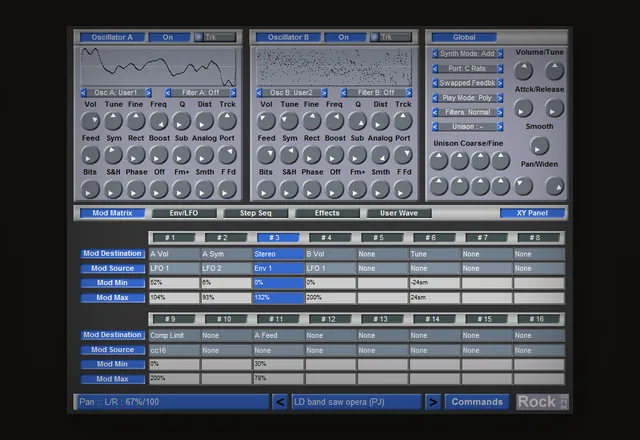
Task: Click right arrow of Unison selector
Action: [500, 127]
